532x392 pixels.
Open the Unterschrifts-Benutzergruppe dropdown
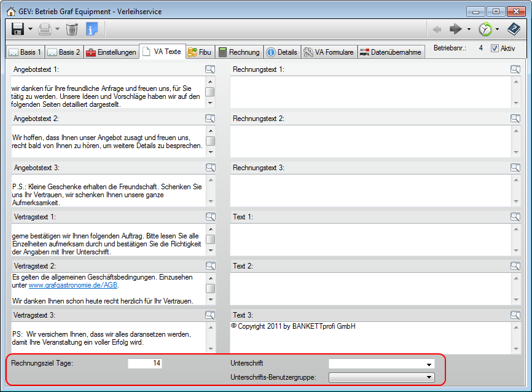429,378
